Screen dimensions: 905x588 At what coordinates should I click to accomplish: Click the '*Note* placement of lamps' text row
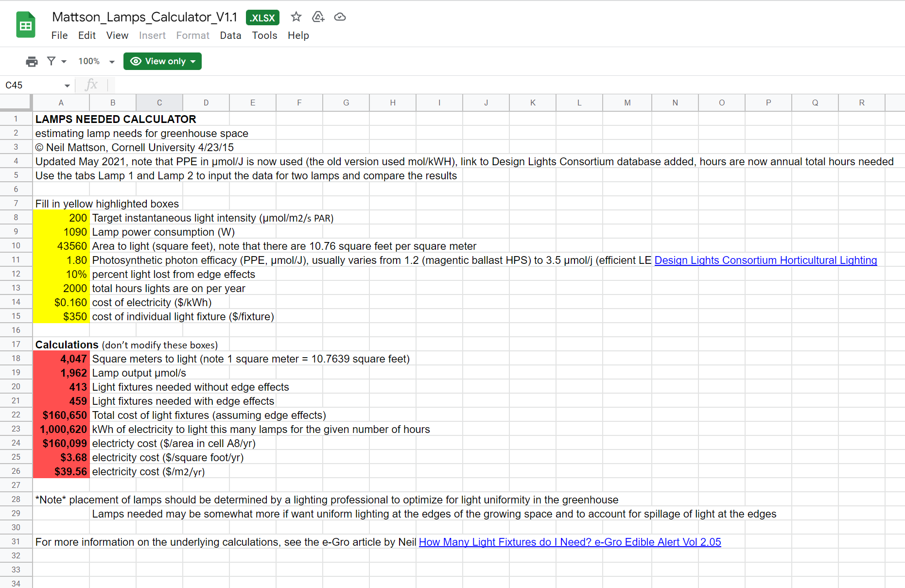click(327, 500)
